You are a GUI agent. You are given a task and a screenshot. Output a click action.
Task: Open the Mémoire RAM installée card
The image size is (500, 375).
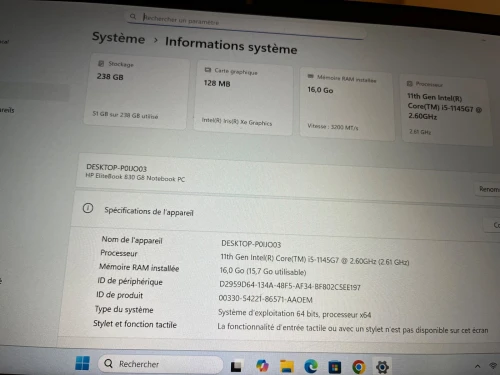click(x=347, y=104)
